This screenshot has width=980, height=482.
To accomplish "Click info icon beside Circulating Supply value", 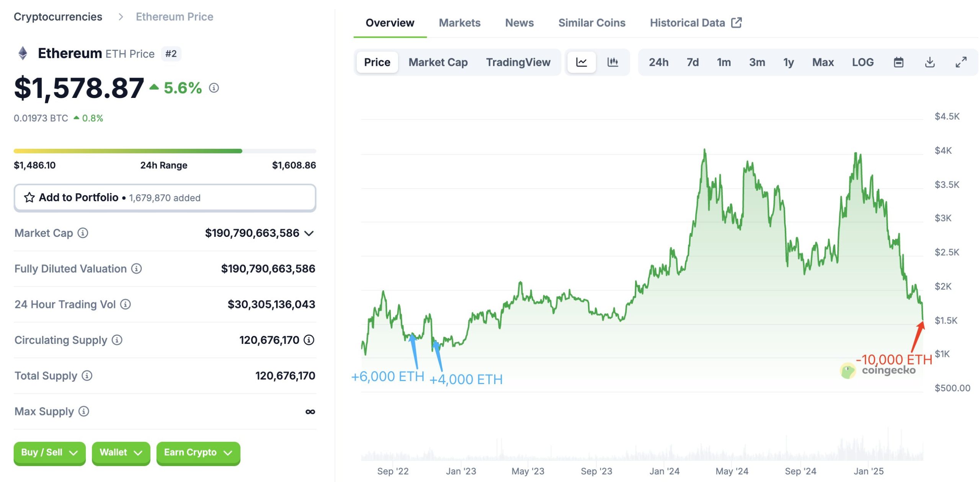I will [309, 340].
